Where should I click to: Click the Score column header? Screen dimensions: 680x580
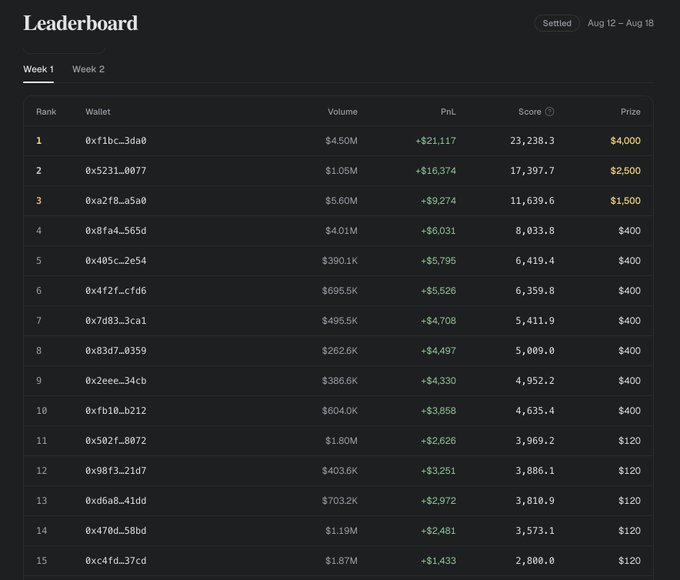tap(530, 112)
